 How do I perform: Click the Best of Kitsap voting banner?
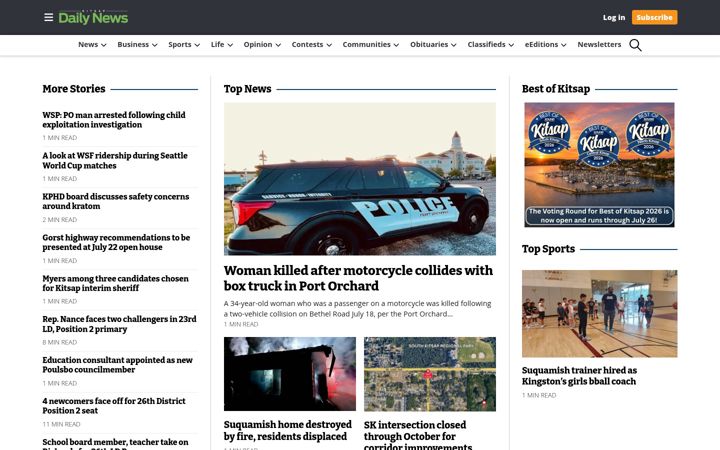[x=599, y=165]
